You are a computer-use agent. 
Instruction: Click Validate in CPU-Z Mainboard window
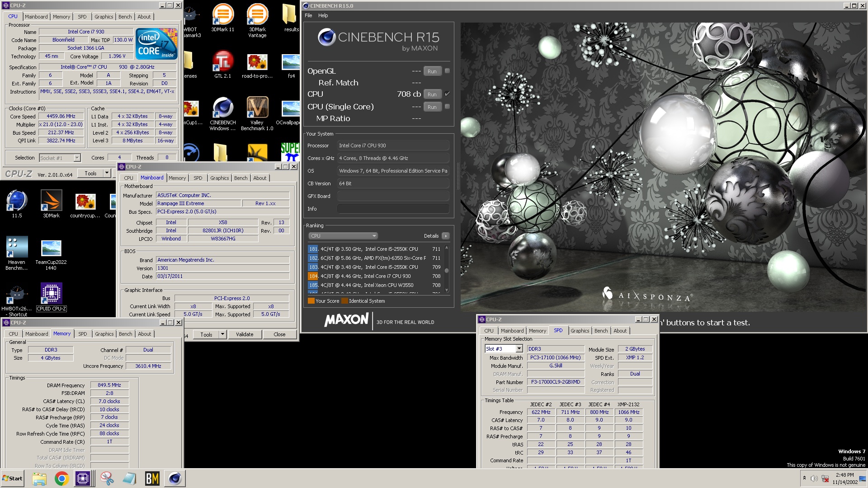tap(245, 334)
